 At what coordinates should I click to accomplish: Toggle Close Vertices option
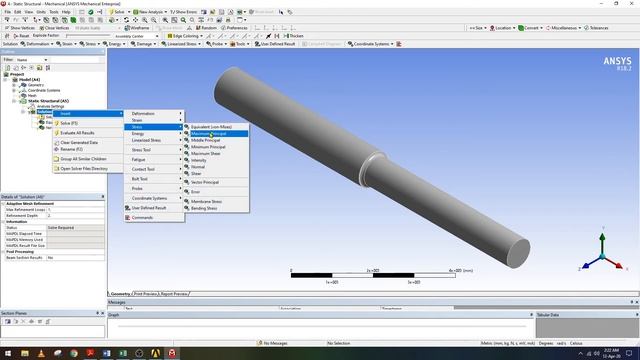click(x=54, y=28)
